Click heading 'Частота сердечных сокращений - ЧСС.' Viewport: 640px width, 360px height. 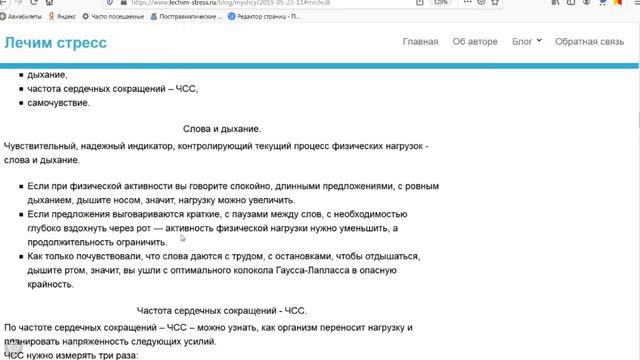[x=222, y=311]
